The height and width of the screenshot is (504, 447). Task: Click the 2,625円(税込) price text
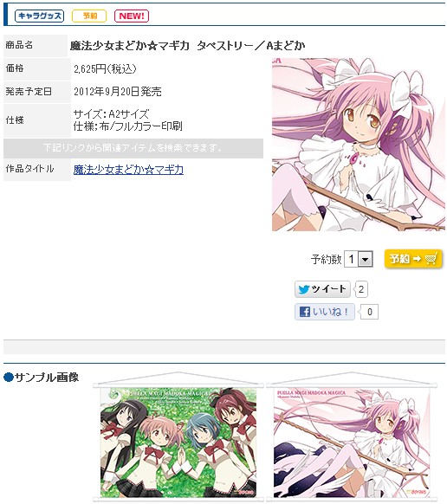(x=105, y=68)
